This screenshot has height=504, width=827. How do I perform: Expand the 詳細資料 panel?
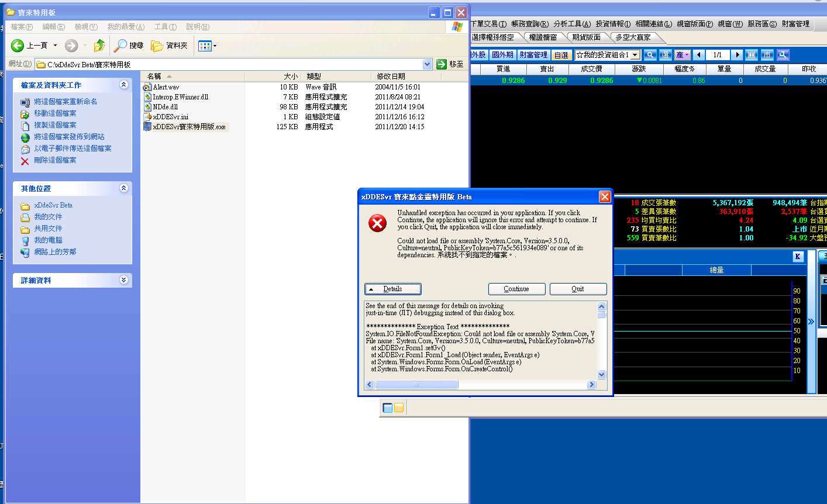point(123,280)
